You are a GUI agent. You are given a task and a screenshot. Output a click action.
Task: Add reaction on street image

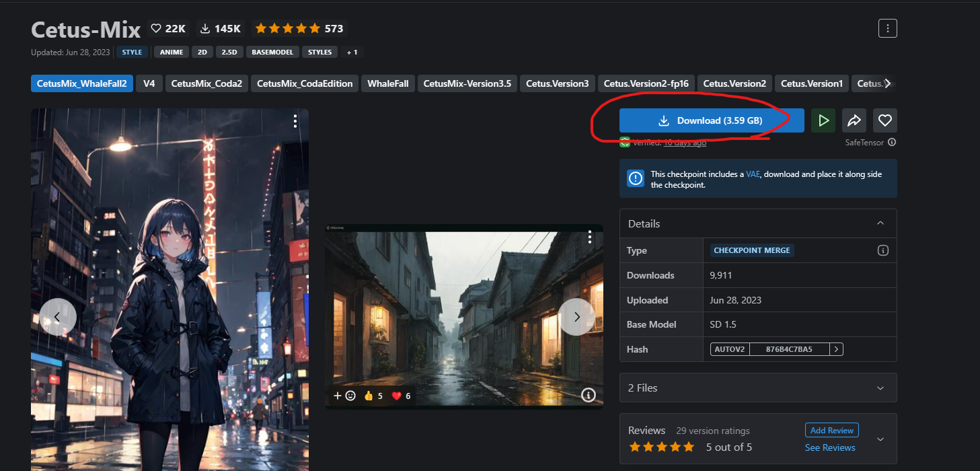point(344,396)
